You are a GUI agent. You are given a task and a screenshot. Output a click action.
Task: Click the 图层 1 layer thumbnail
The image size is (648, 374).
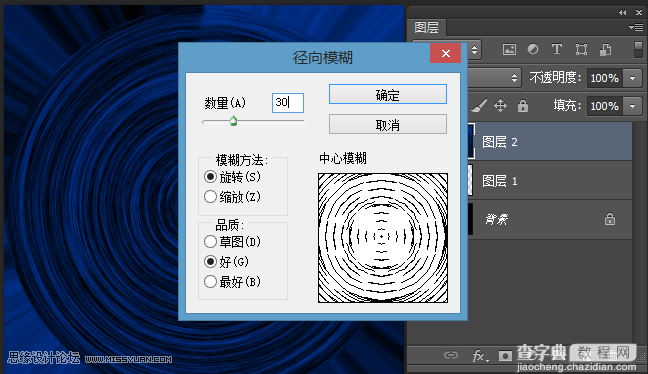pos(470,181)
